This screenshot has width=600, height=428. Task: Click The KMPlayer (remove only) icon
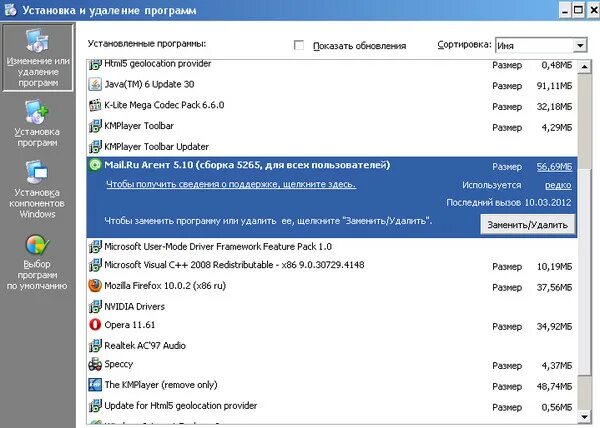click(95, 385)
